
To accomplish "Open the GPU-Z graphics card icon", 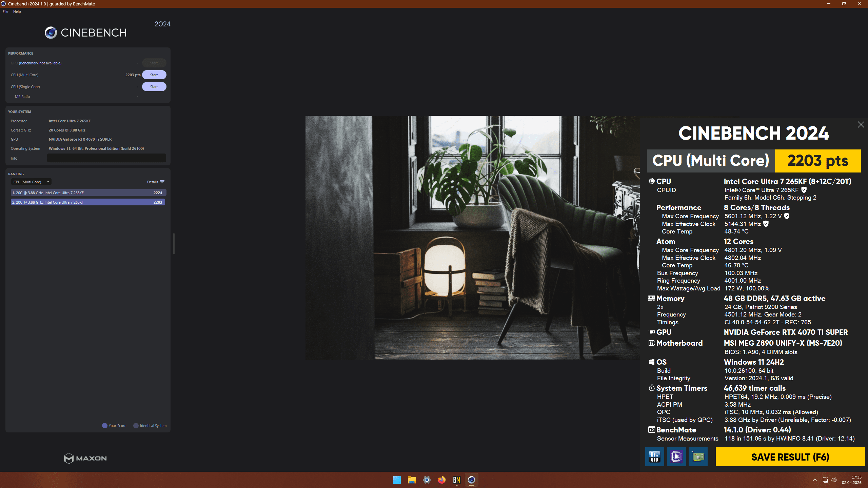I will click(698, 457).
